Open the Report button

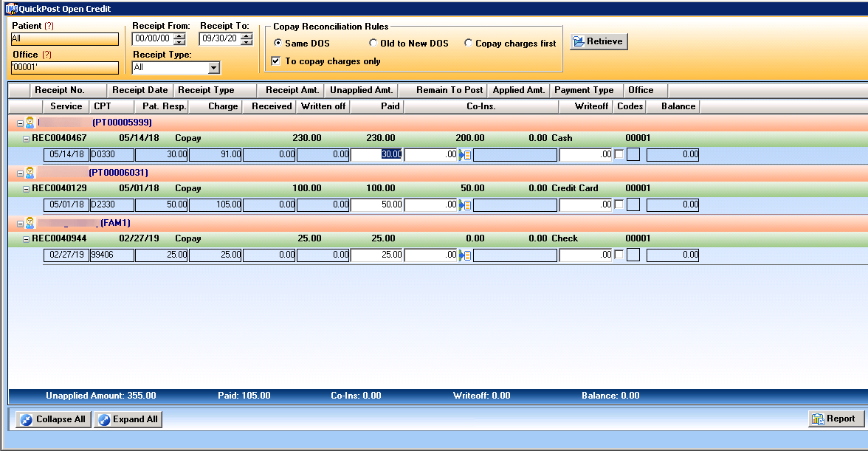836,419
